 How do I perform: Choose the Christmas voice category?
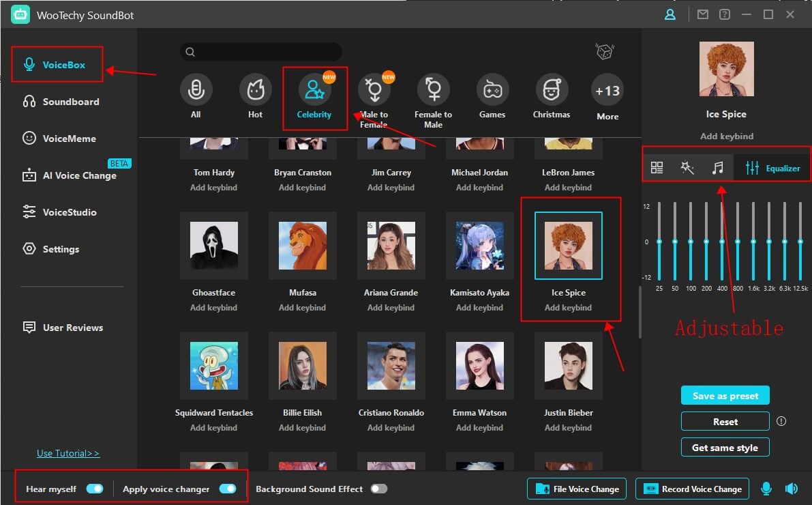coord(552,90)
